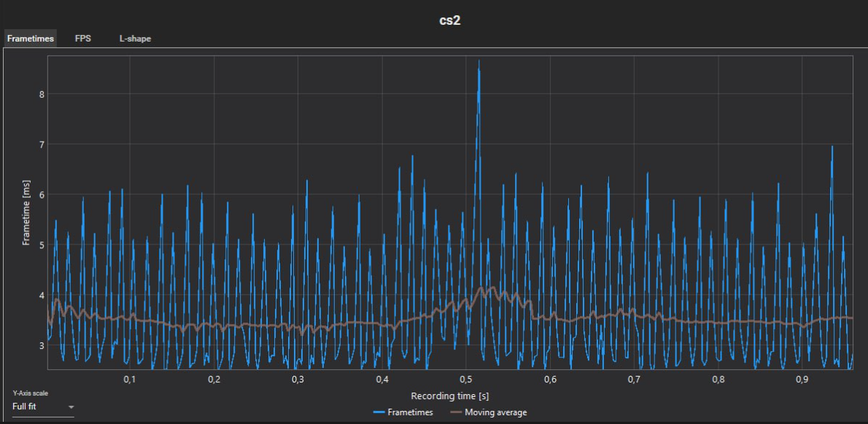Click the cs2 chart title
The height and width of the screenshot is (424, 868).
(449, 21)
